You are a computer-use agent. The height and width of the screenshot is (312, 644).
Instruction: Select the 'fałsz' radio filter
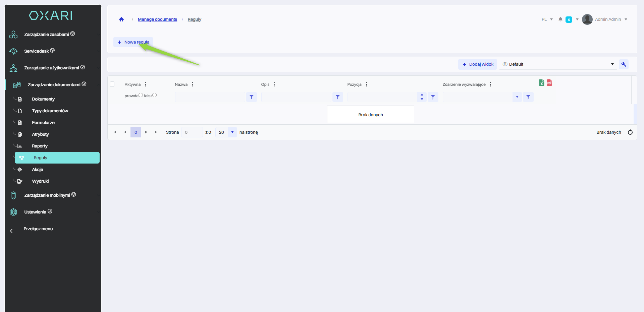click(x=155, y=96)
